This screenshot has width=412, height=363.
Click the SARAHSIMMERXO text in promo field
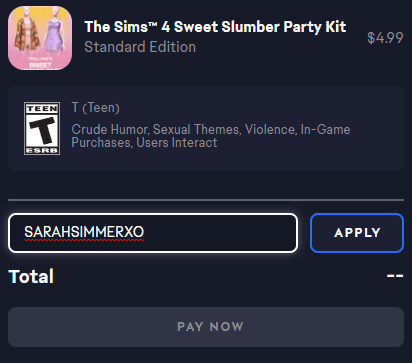coord(84,232)
